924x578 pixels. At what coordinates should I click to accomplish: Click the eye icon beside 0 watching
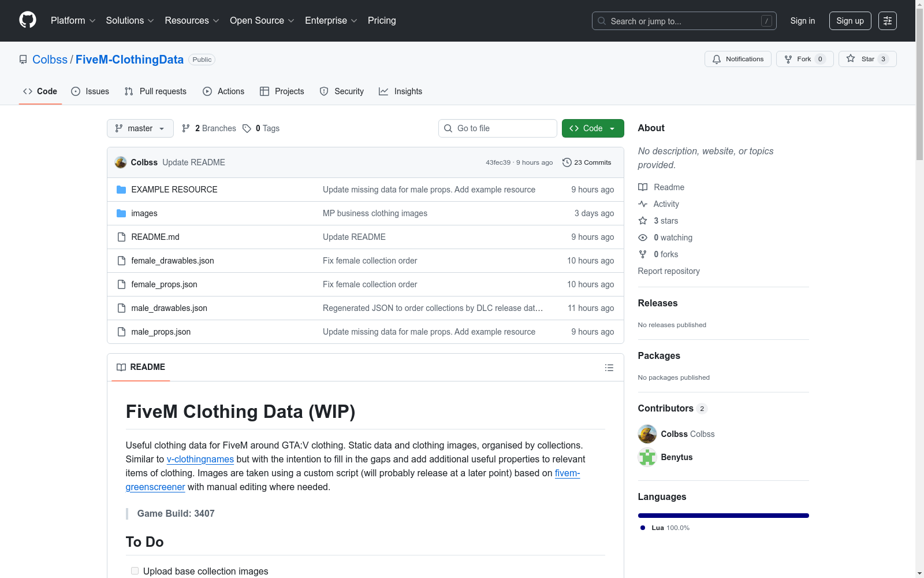click(643, 238)
